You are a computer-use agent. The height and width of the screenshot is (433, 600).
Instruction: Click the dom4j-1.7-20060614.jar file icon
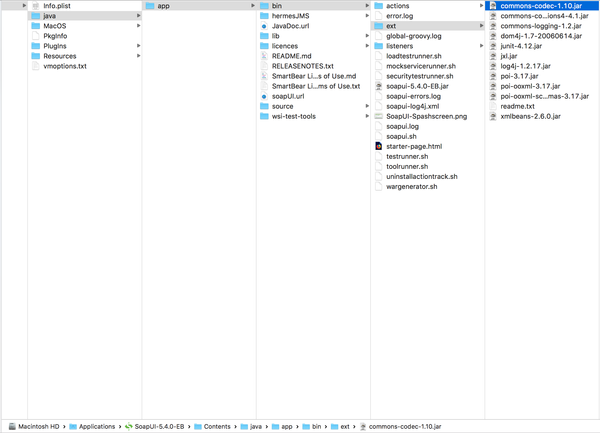pyautogui.click(x=493, y=36)
